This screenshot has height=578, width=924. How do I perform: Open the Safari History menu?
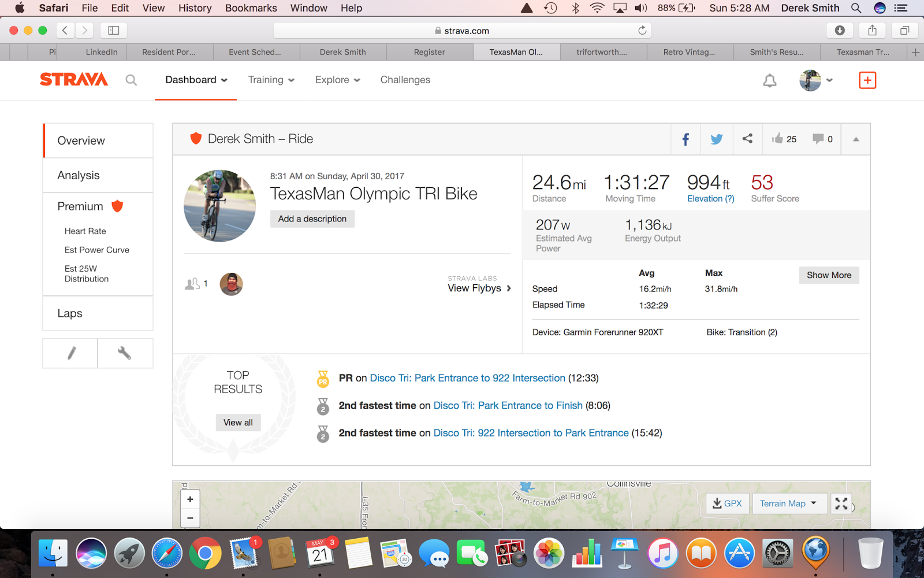(195, 8)
